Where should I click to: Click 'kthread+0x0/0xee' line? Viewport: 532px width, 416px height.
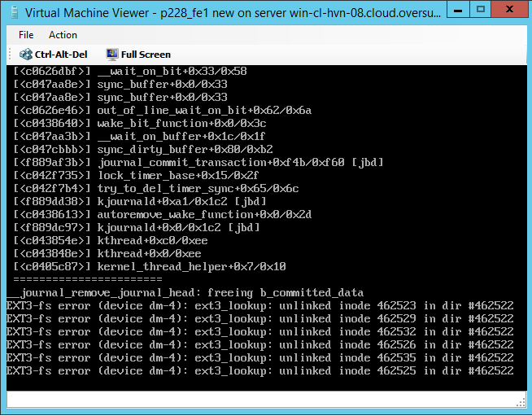(x=107, y=254)
